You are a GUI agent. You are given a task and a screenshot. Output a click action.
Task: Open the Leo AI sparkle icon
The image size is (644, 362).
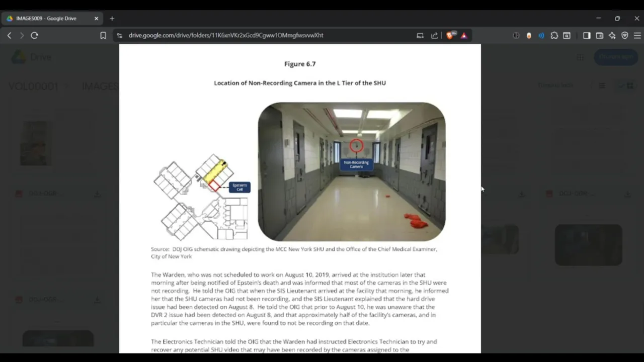[612, 35]
